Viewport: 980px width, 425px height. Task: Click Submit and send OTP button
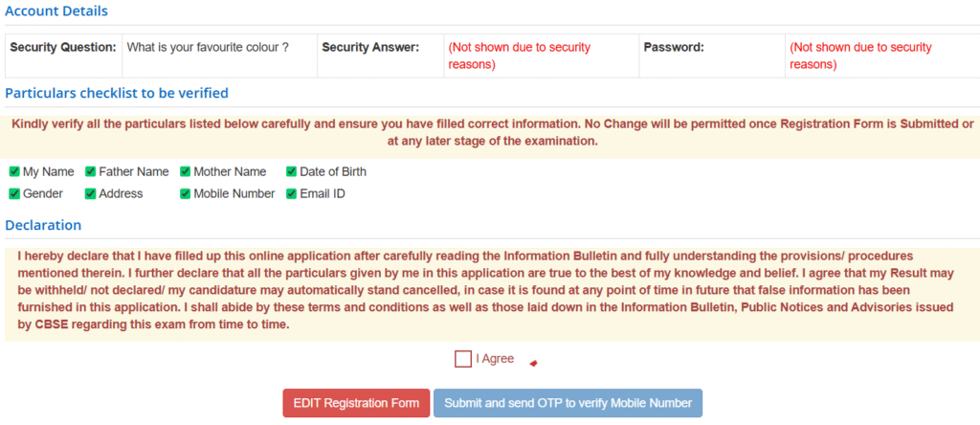pyautogui.click(x=568, y=403)
